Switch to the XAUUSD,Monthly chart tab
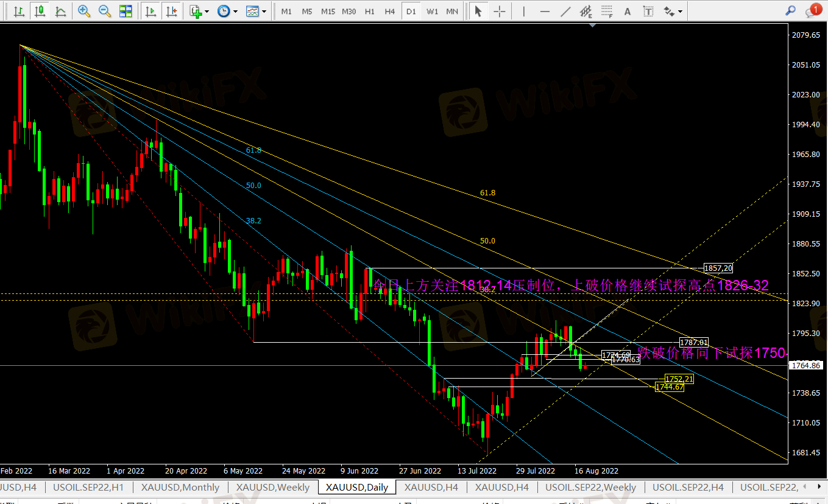 click(x=180, y=487)
